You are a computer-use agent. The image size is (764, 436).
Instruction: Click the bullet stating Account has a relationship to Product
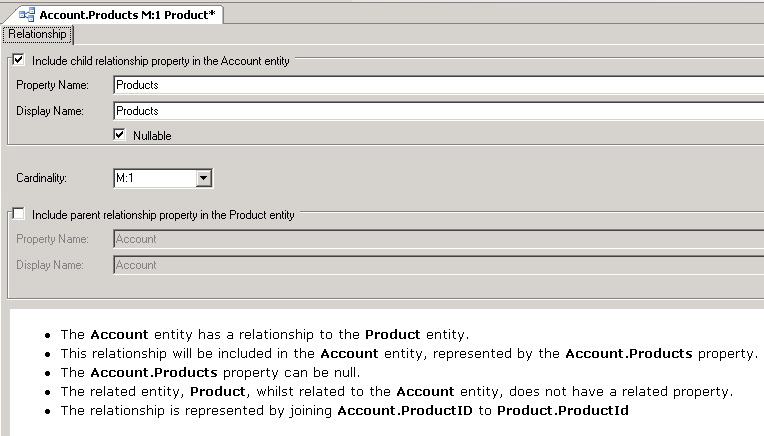[x=264, y=334]
